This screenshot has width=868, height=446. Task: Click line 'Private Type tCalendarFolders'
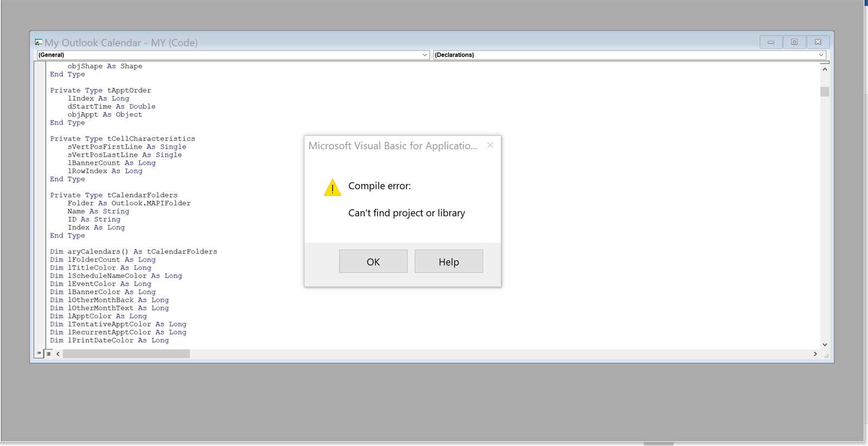click(x=113, y=195)
